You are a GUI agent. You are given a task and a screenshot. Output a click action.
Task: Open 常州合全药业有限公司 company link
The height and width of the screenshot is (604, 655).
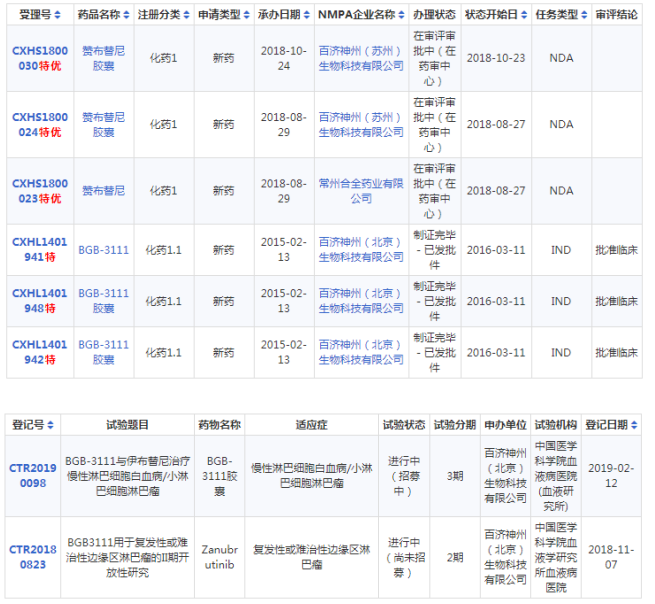click(x=361, y=191)
